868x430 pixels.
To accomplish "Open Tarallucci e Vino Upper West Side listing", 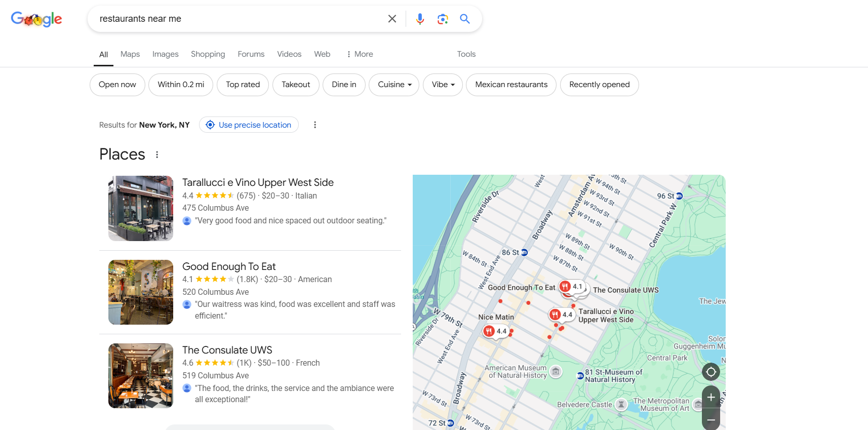I will [258, 182].
